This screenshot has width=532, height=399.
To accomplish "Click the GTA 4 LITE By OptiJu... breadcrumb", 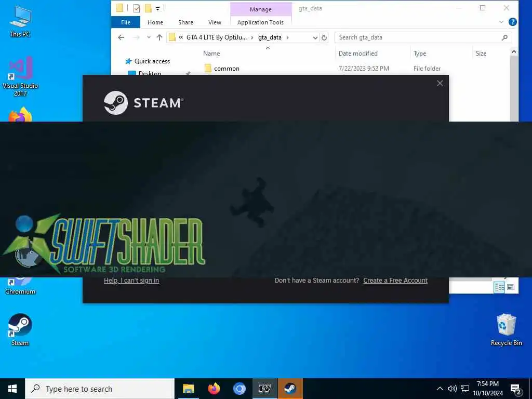I will [x=217, y=37].
